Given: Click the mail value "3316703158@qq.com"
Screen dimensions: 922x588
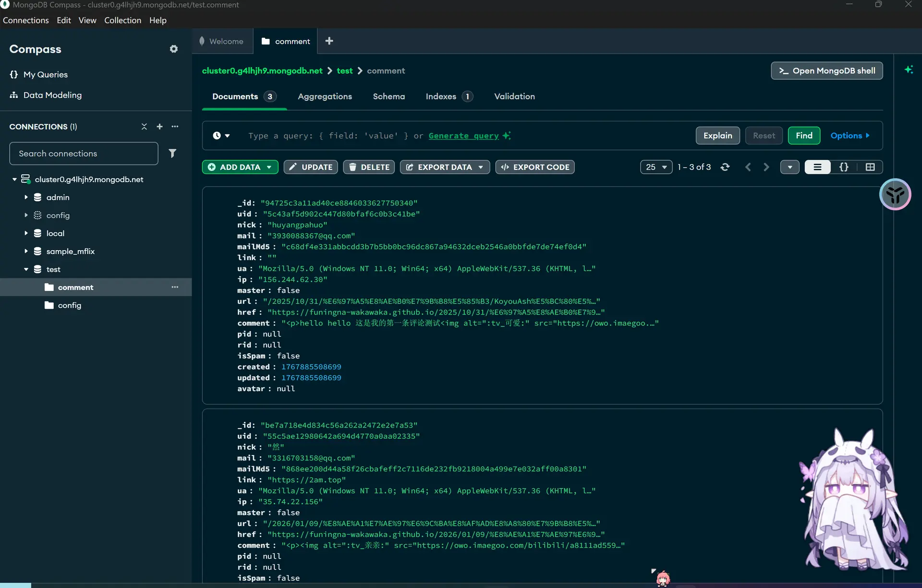Looking at the screenshot, I should pyautogui.click(x=311, y=458).
